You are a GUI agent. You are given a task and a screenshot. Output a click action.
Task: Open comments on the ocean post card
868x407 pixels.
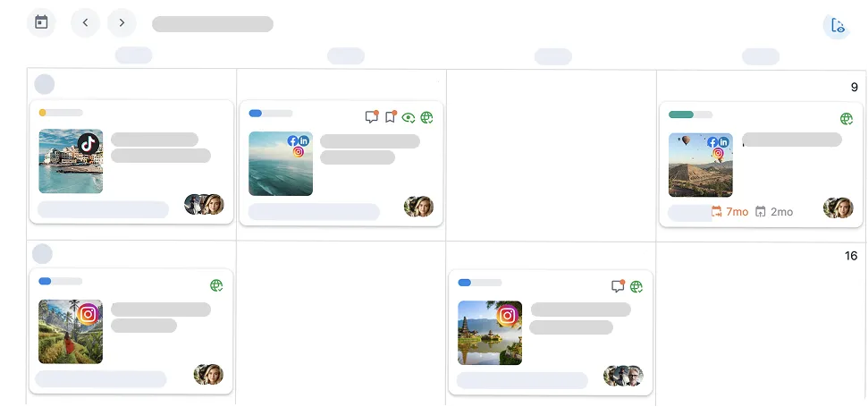(372, 117)
